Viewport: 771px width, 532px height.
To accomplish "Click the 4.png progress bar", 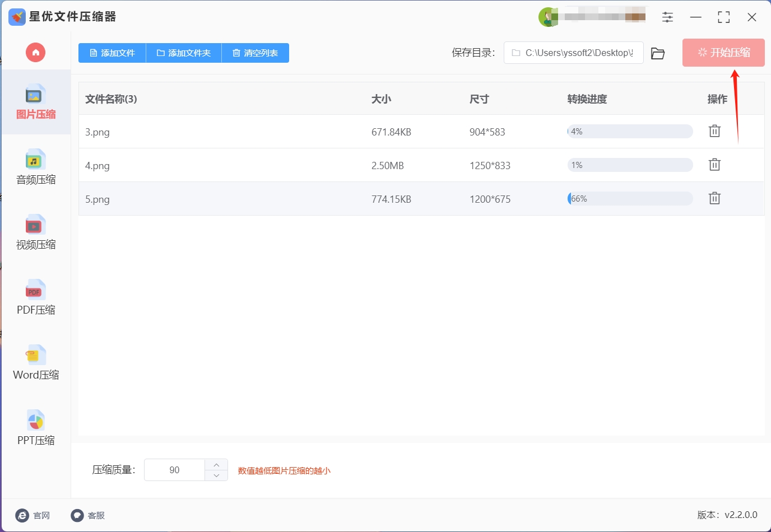I will point(630,165).
